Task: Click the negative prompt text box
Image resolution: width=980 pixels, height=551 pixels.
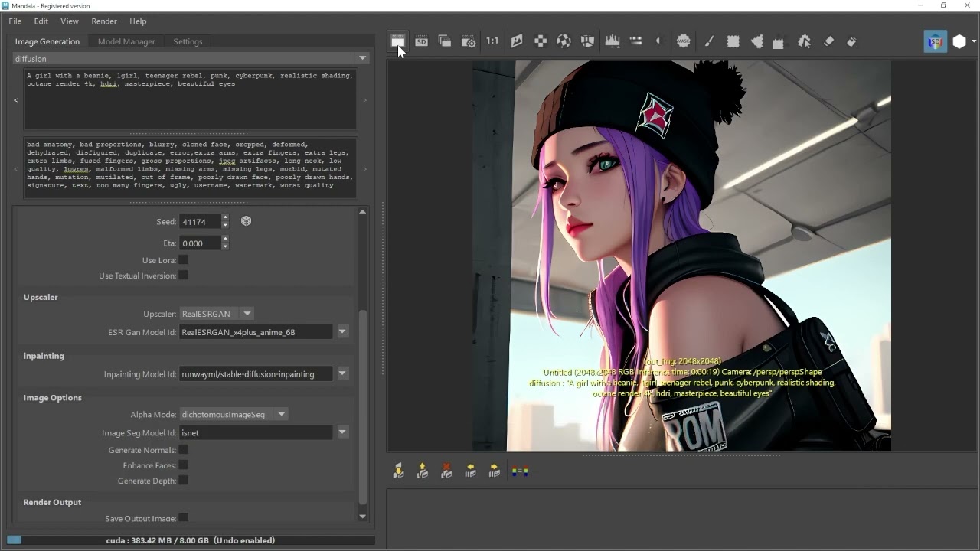Action: [x=191, y=168]
